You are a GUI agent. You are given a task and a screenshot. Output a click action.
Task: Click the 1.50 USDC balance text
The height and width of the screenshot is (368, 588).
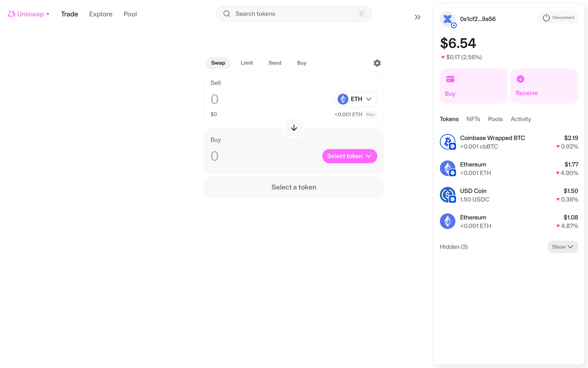pyautogui.click(x=474, y=199)
